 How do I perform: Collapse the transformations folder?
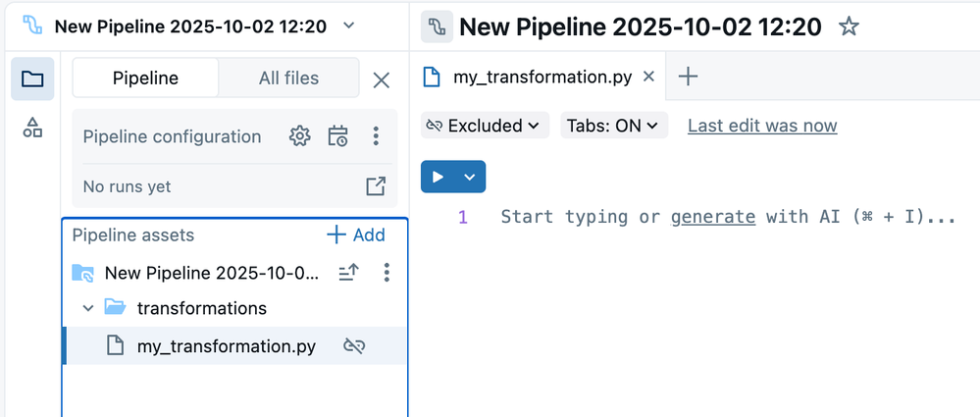point(88,308)
